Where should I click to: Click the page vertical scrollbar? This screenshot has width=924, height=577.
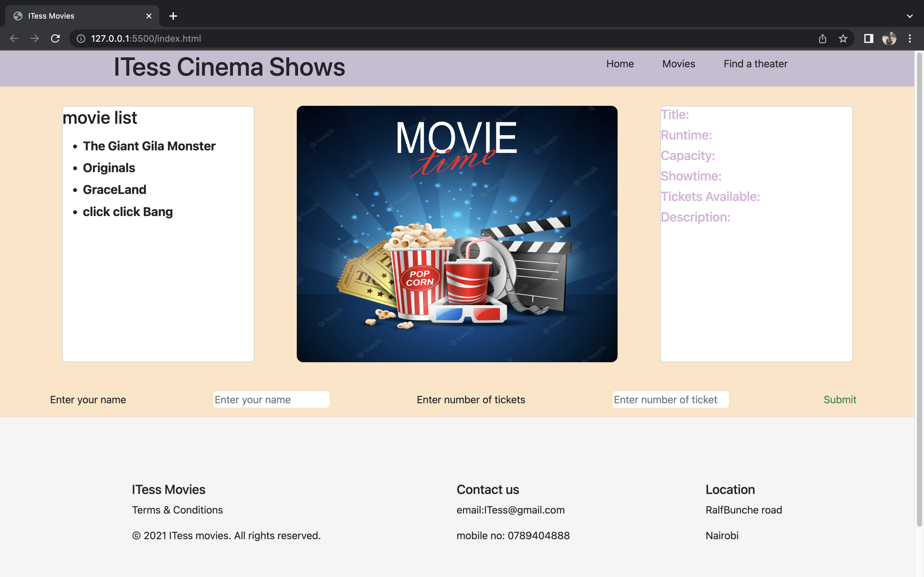[919, 290]
